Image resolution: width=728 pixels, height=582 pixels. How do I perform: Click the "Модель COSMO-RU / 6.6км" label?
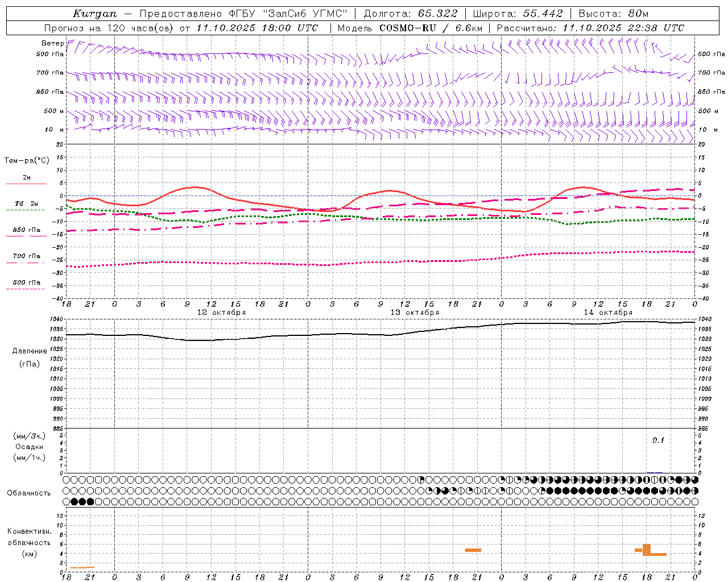coord(409,28)
